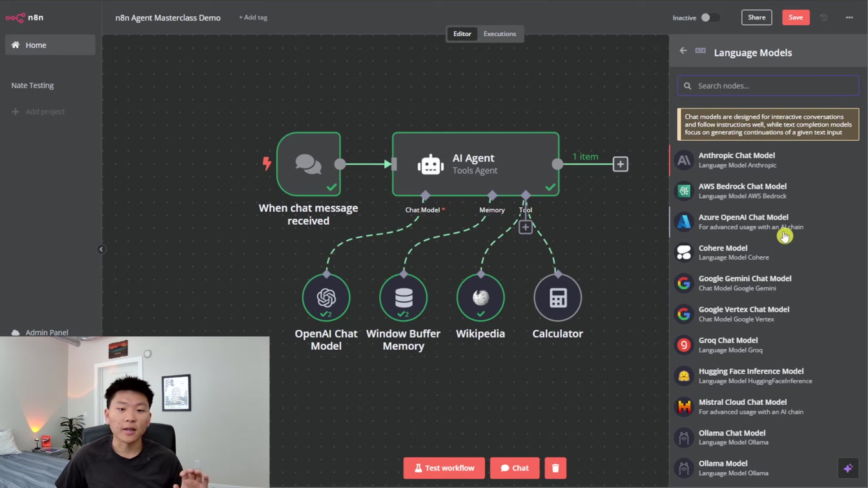The width and height of the screenshot is (868, 488).
Task: Click the chat trigger node icon
Action: [309, 164]
